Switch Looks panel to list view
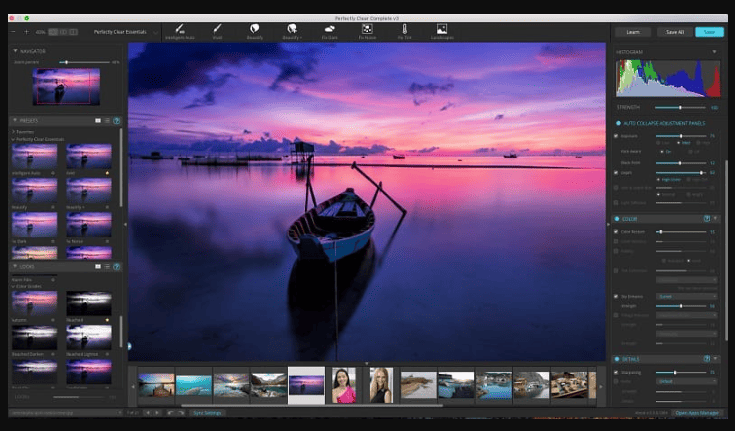This screenshot has width=735, height=431. (x=107, y=266)
